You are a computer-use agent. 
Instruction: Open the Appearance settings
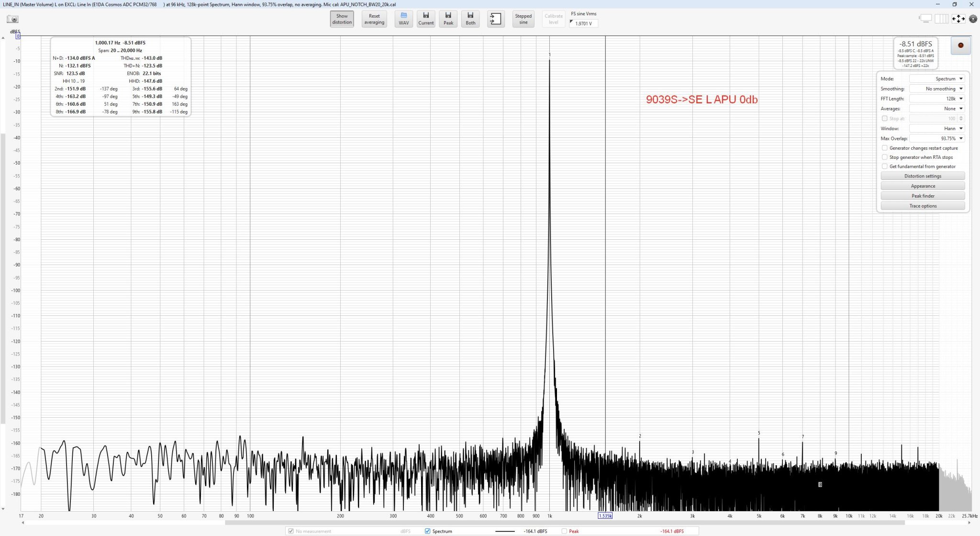pos(923,186)
